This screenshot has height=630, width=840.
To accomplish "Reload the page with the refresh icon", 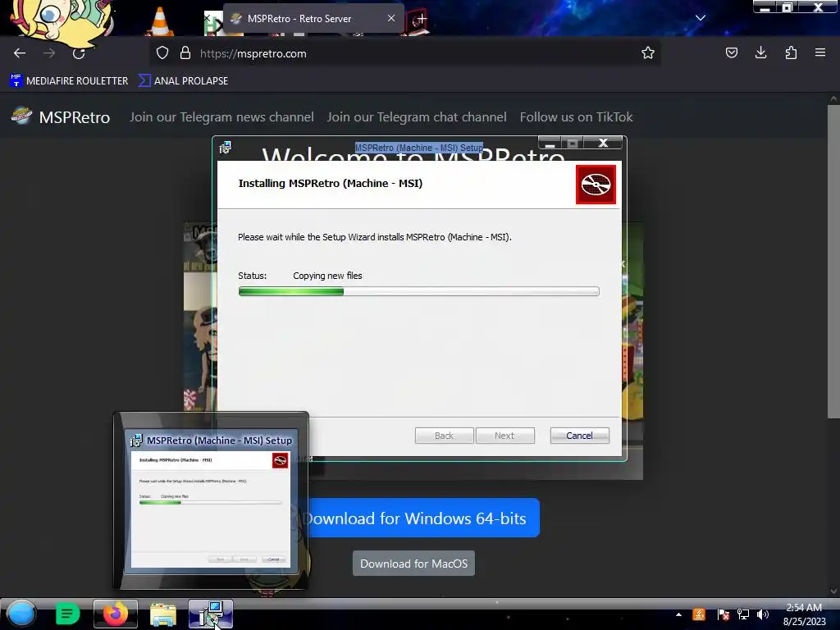I will click(x=79, y=53).
